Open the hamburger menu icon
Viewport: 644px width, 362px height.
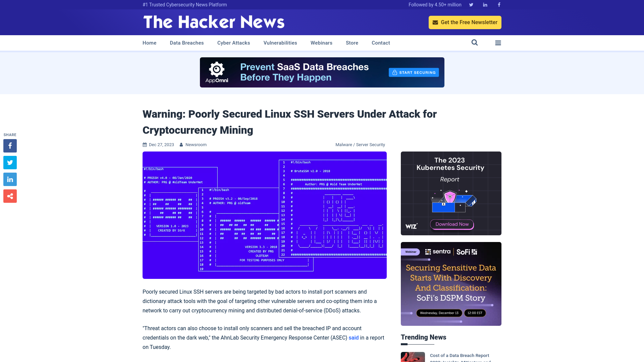coord(498,43)
